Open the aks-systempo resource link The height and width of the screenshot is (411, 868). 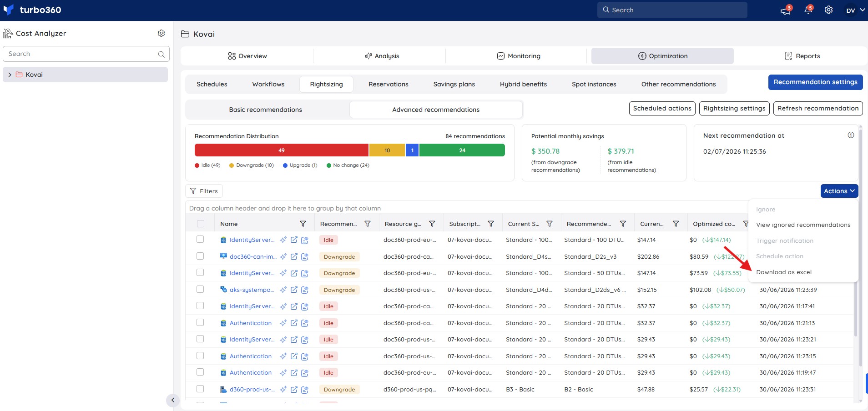point(252,290)
